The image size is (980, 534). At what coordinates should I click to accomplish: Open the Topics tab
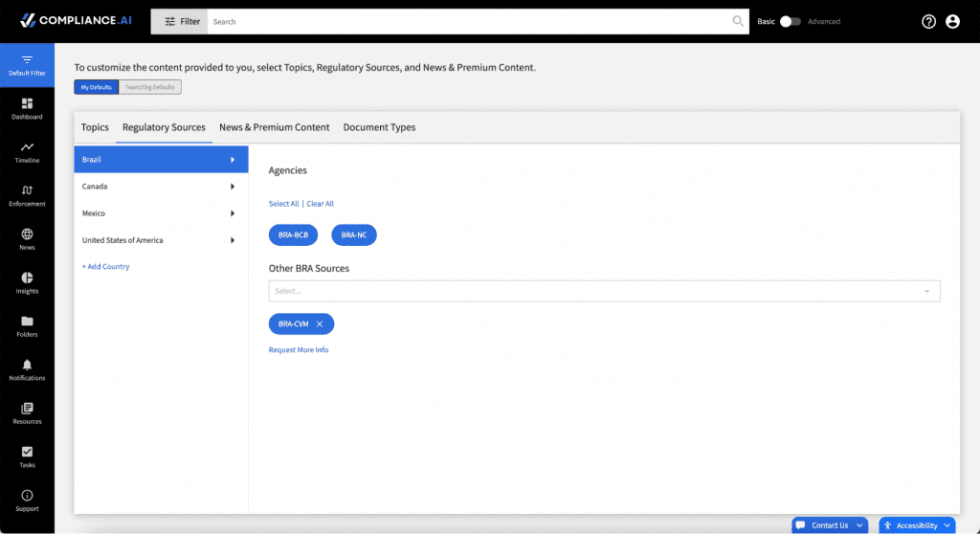(x=95, y=127)
